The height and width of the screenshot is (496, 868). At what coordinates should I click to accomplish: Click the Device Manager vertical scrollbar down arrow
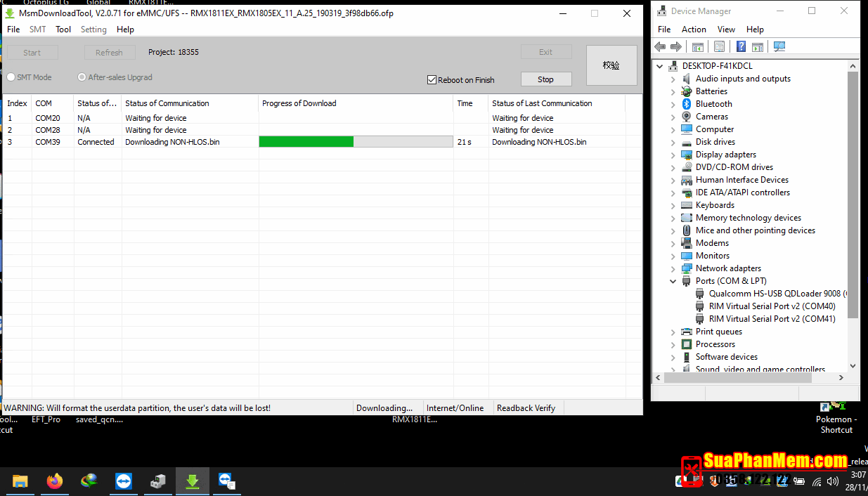click(x=853, y=365)
